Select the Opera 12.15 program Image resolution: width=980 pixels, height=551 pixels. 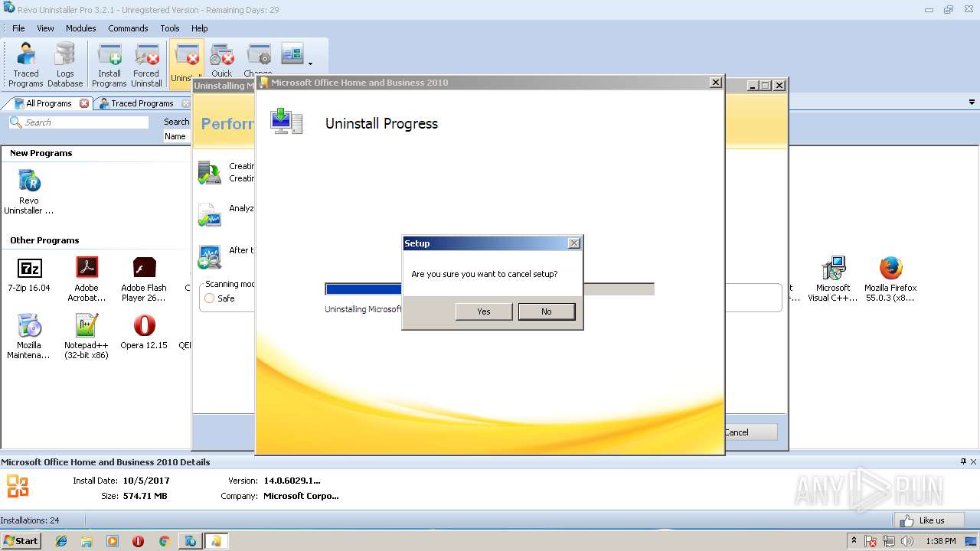[x=144, y=332]
